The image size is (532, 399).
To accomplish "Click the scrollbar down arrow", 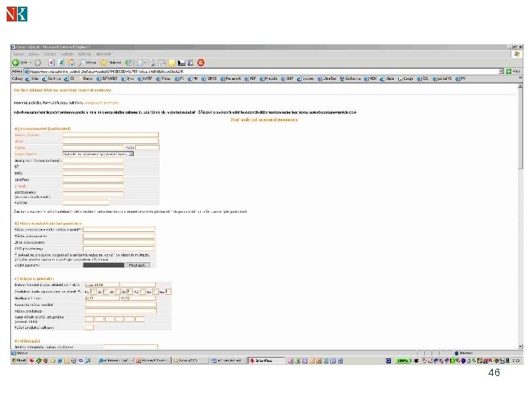I will [520, 347].
